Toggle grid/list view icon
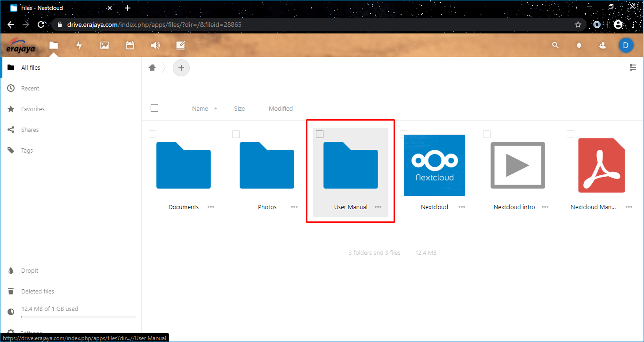This screenshot has width=644, height=342. click(633, 67)
